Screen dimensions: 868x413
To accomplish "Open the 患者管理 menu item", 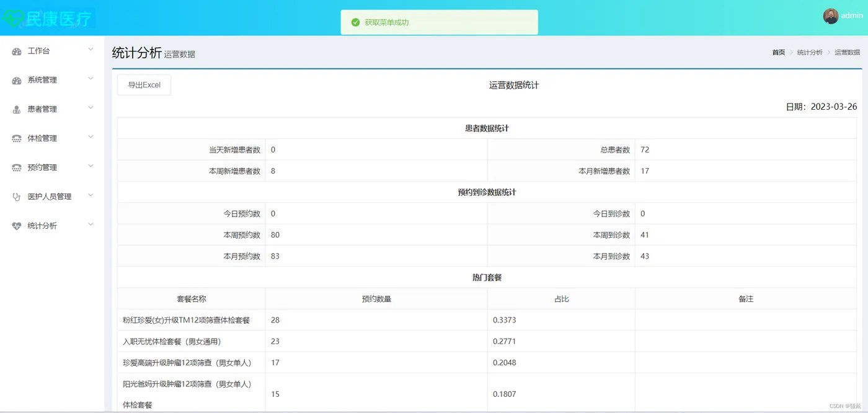I will pyautogui.click(x=52, y=109).
